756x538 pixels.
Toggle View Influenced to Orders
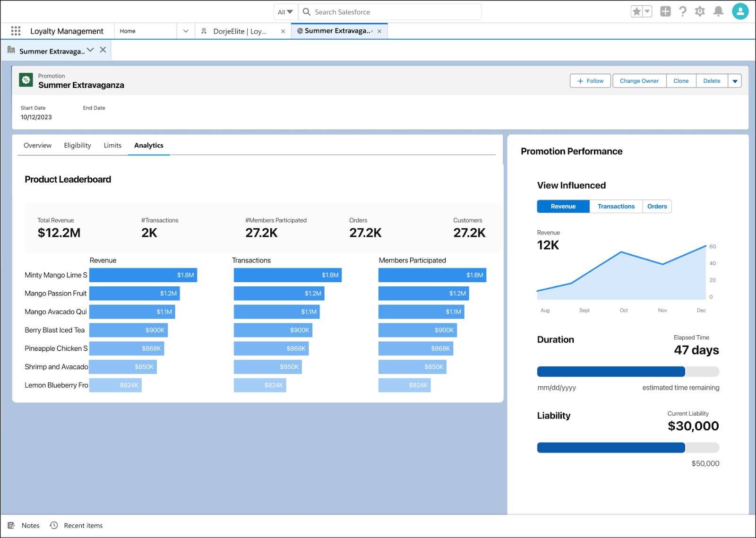(x=657, y=207)
